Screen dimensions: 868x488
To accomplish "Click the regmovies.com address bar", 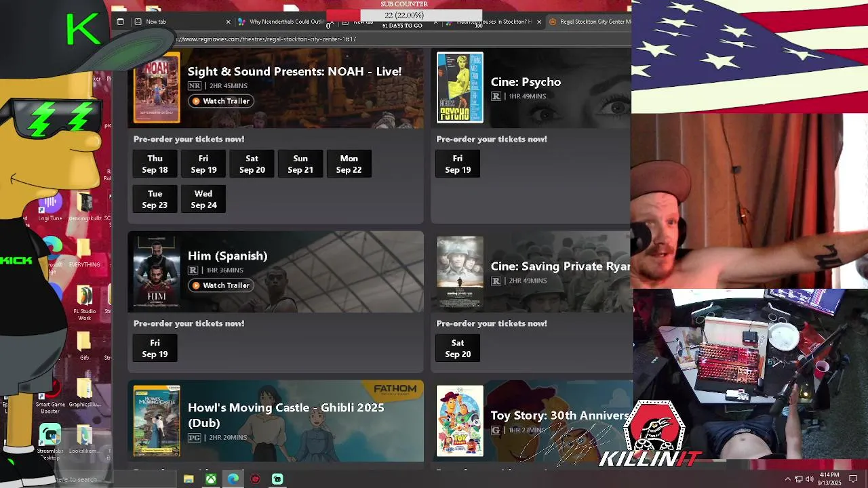I will tap(380, 39).
